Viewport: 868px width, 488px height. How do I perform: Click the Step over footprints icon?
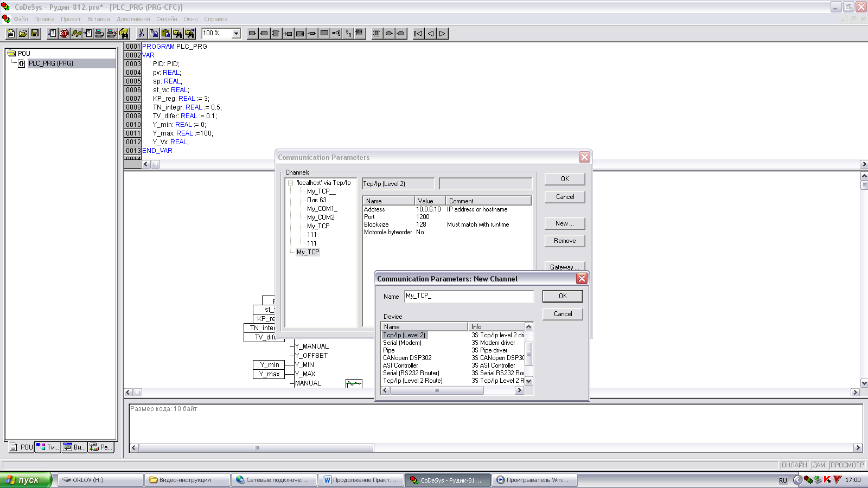point(76,33)
